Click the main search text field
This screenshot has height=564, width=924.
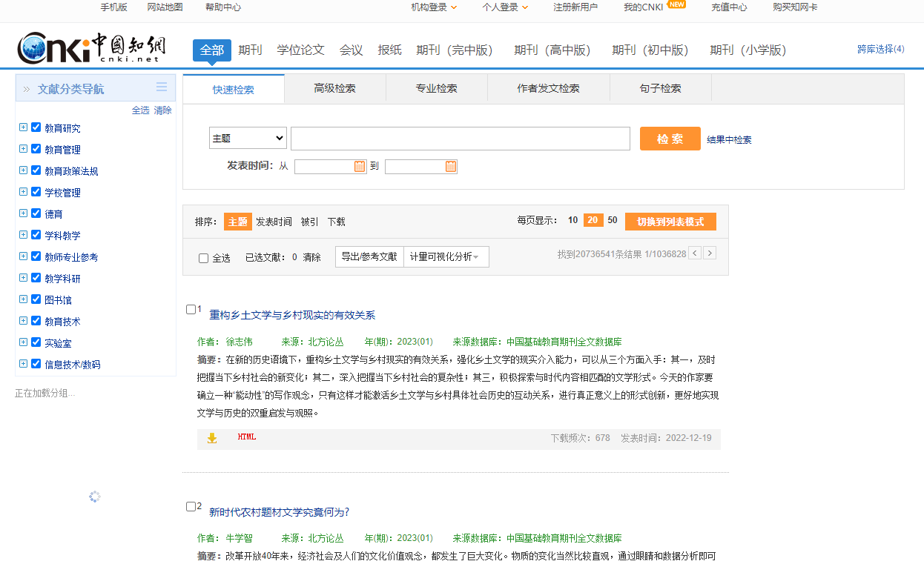[x=460, y=139]
